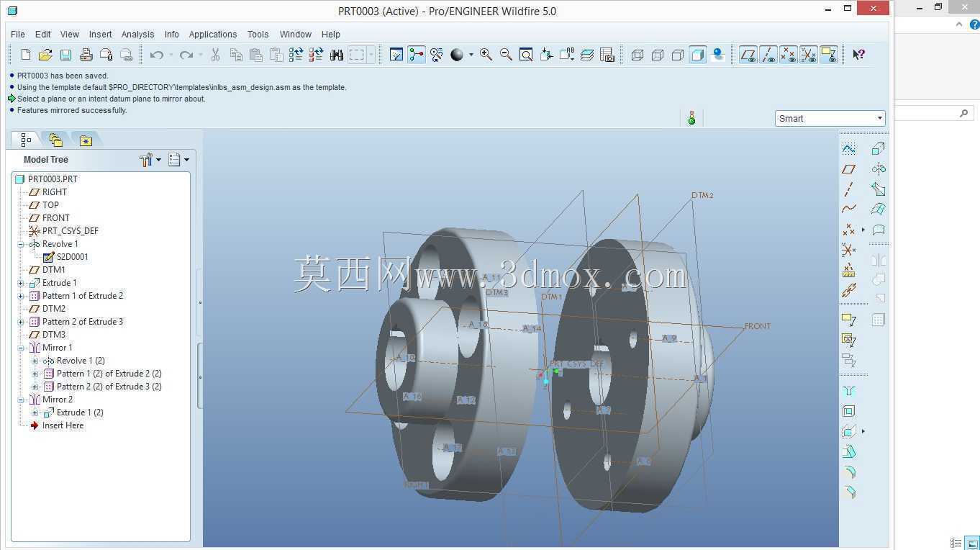This screenshot has width=980, height=550.
Task: Open the Edit menu
Action: pos(43,34)
